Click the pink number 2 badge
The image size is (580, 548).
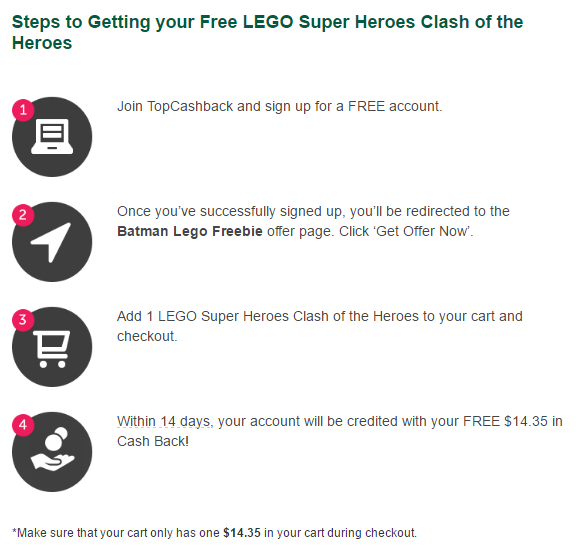pyautogui.click(x=23, y=215)
